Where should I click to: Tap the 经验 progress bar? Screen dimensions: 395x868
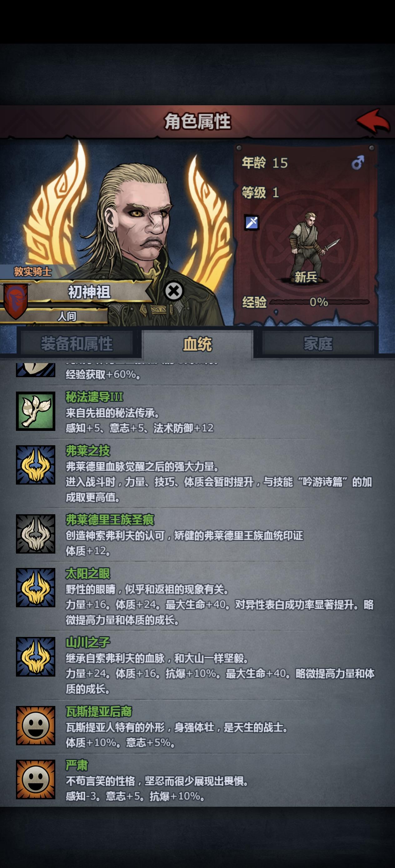pos(319,302)
